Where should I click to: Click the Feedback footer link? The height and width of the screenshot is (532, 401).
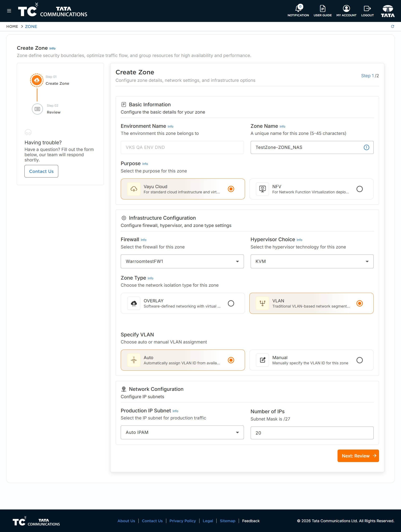[x=251, y=521]
